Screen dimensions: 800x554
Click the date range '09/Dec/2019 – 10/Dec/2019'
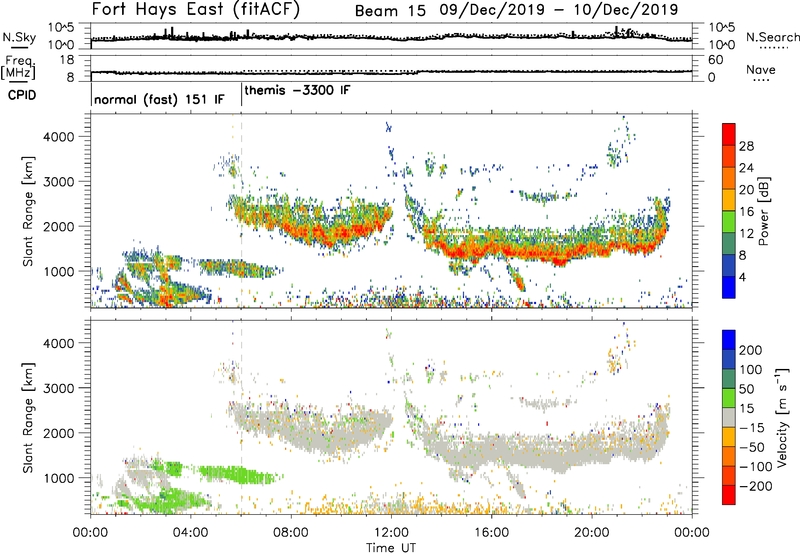(559, 10)
